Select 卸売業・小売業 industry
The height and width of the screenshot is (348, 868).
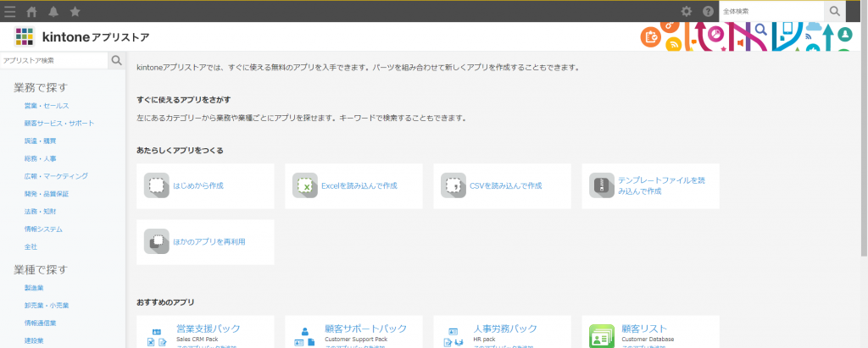pyautogui.click(x=47, y=306)
